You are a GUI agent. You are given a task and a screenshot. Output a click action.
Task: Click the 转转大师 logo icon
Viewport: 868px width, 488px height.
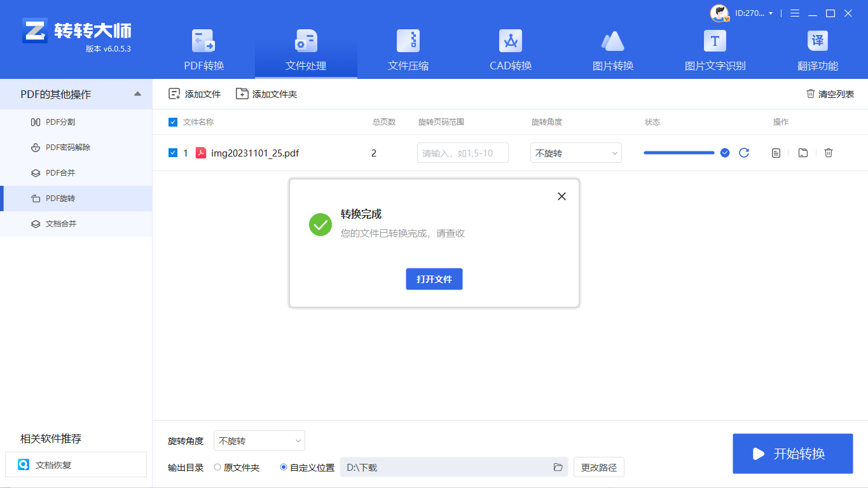pos(34,31)
